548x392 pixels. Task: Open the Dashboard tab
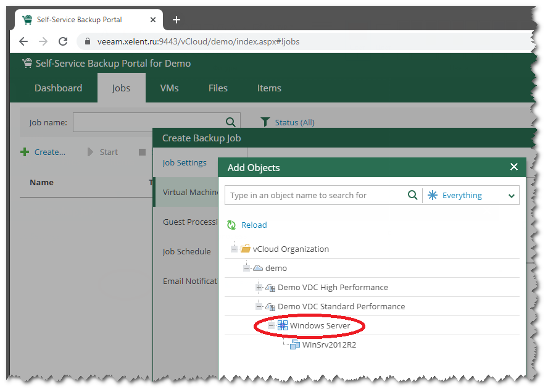(59, 88)
